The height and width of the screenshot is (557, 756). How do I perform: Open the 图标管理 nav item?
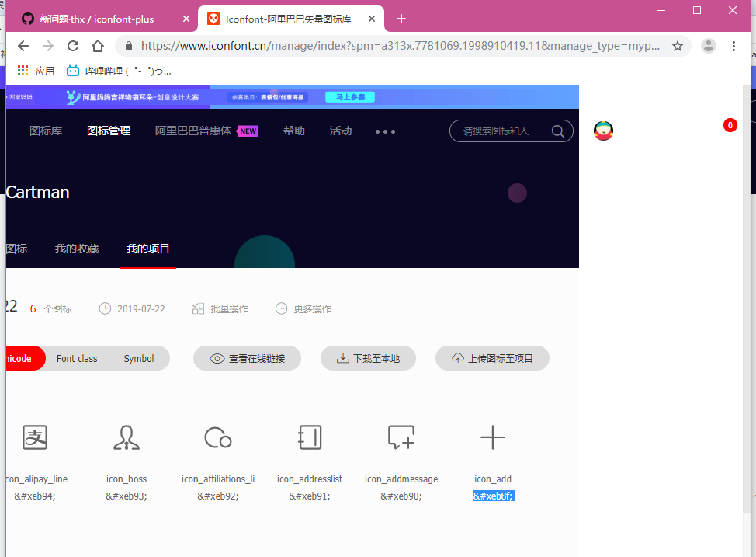(x=109, y=131)
